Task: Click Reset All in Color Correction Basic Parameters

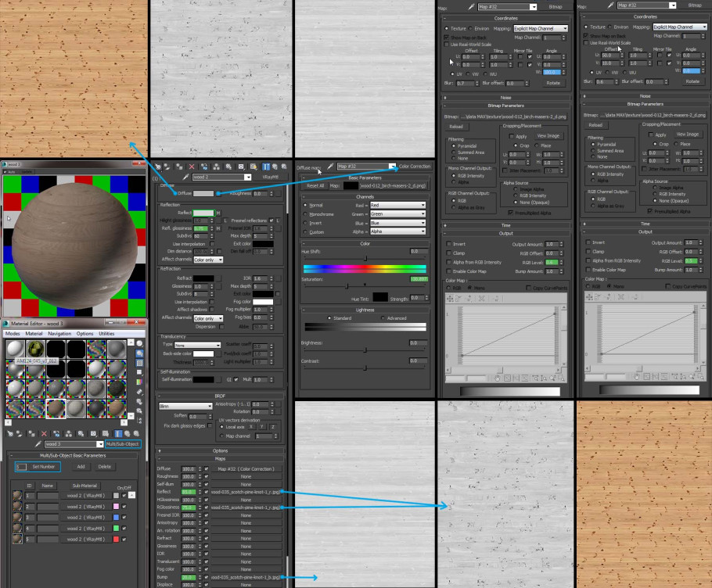Action: click(315, 185)
